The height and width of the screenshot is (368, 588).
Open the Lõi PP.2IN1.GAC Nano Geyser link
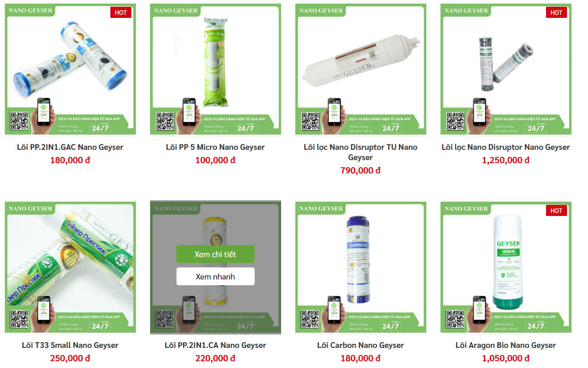70,147
